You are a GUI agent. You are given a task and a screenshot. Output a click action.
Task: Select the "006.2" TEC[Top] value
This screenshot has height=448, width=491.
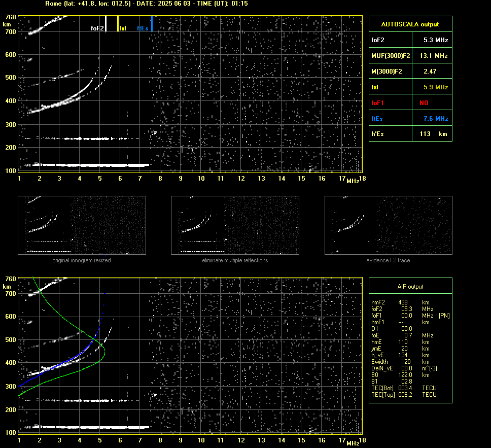405,395
